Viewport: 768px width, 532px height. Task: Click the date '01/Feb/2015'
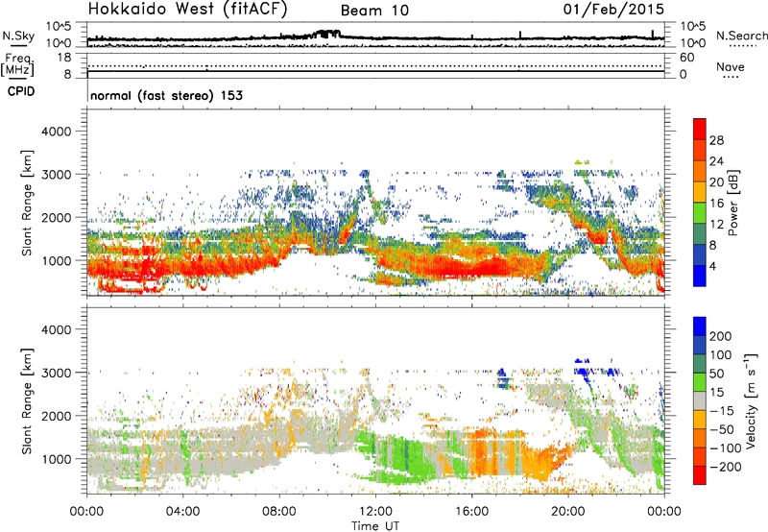tap(613, 9)
